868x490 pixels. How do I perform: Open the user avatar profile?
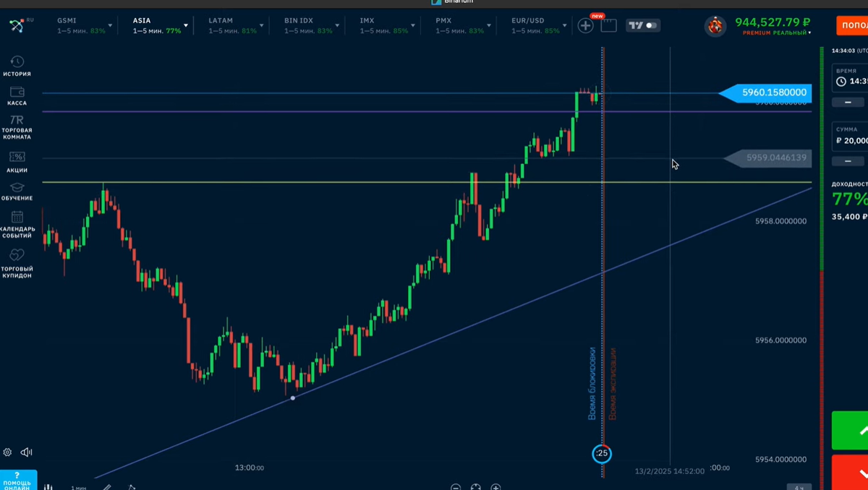point(715,26)
